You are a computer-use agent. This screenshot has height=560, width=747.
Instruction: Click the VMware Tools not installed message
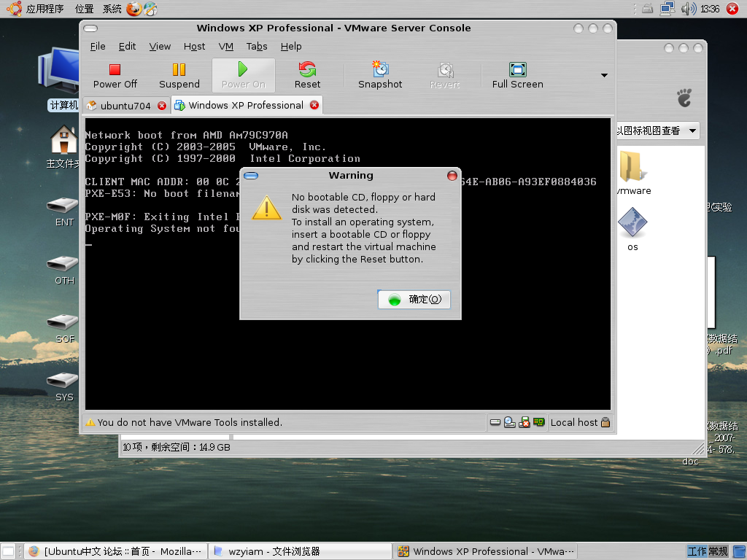pos(190,422)
